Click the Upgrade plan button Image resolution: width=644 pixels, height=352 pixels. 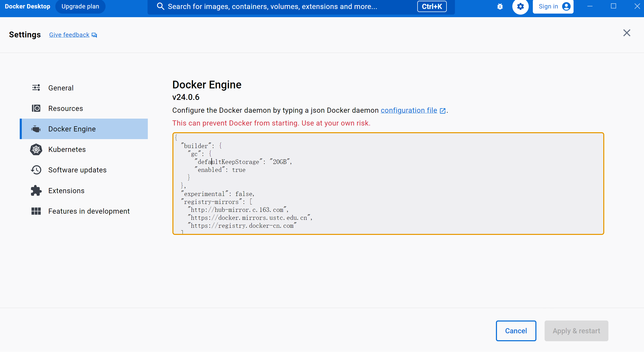[80, 6]
